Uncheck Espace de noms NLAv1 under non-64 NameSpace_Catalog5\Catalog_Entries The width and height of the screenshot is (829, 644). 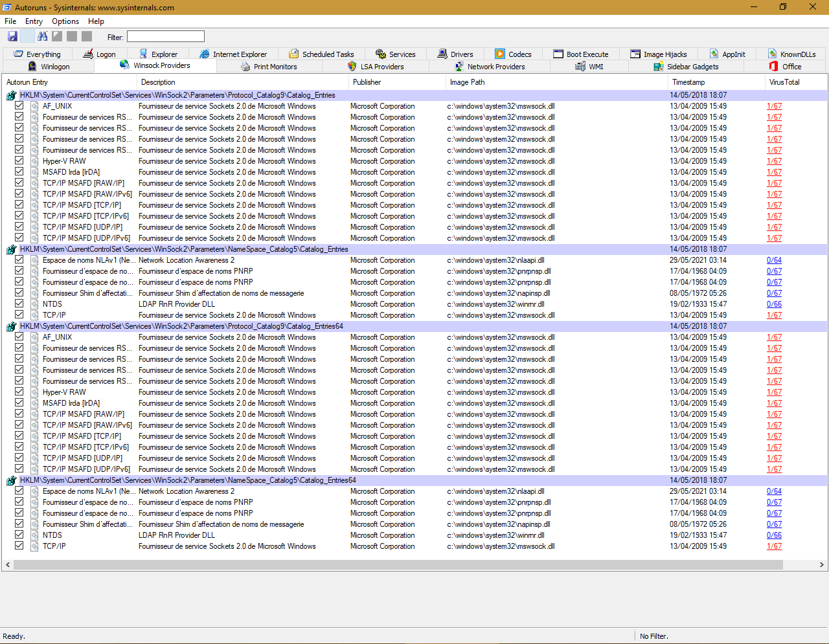point(19,260)
